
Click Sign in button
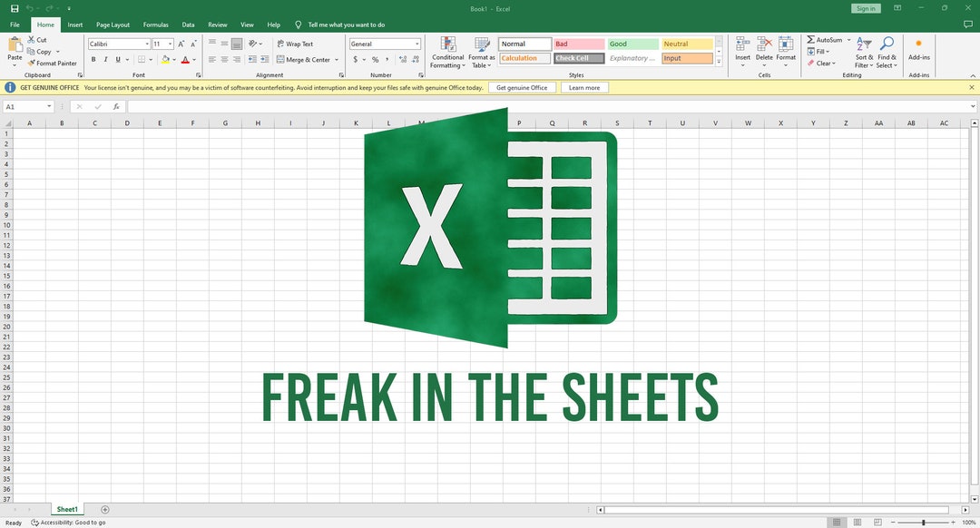tap(866, 9)
